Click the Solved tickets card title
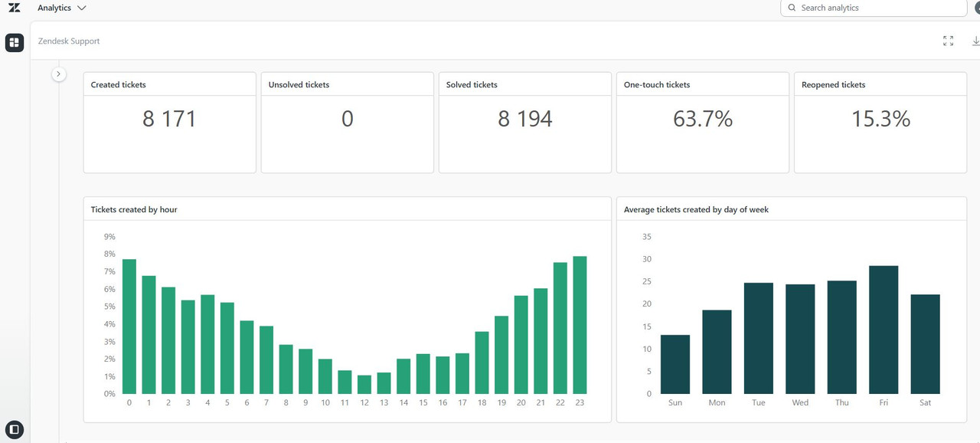 (x=472, y=84)
